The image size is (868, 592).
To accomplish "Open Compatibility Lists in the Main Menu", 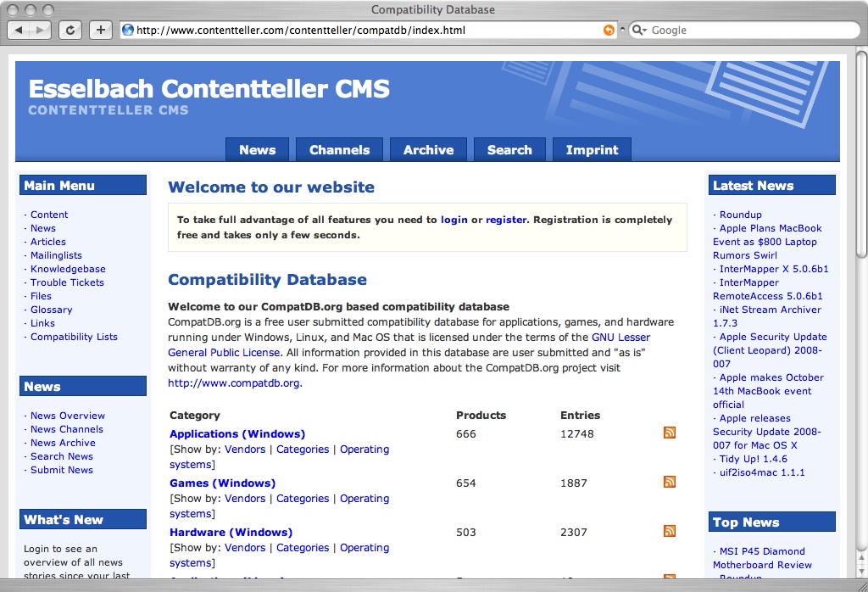I will (x=75, y=337).
